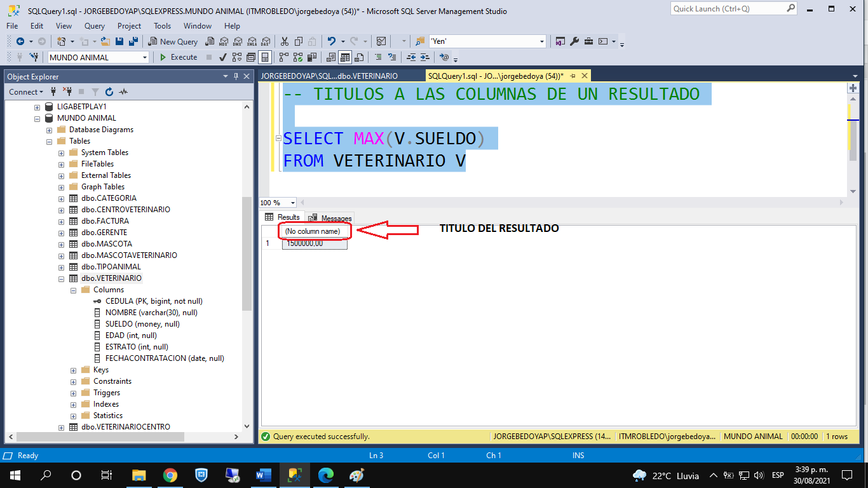
Task: Click the Open File folder icon
Action: 105,41
